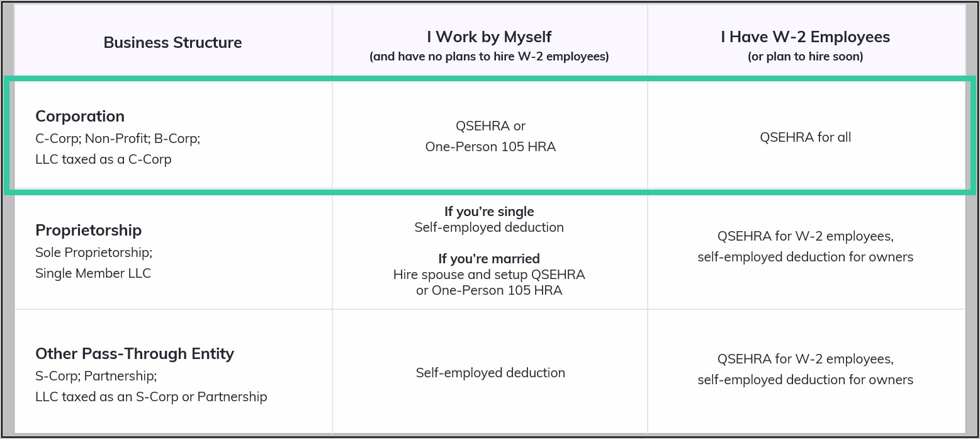Click the "I Have W-2 Employees" header
This screenshot has width=980, height=439.
coord(805,37)
